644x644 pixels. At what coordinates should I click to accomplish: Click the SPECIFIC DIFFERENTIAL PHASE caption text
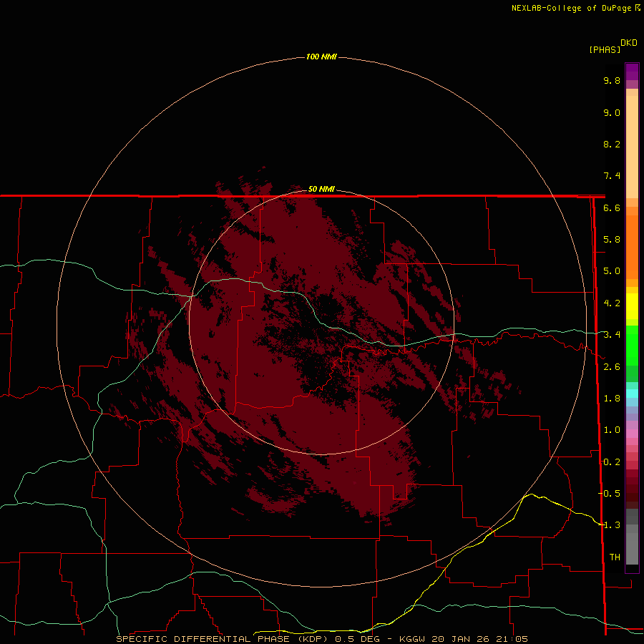[203, 639]
